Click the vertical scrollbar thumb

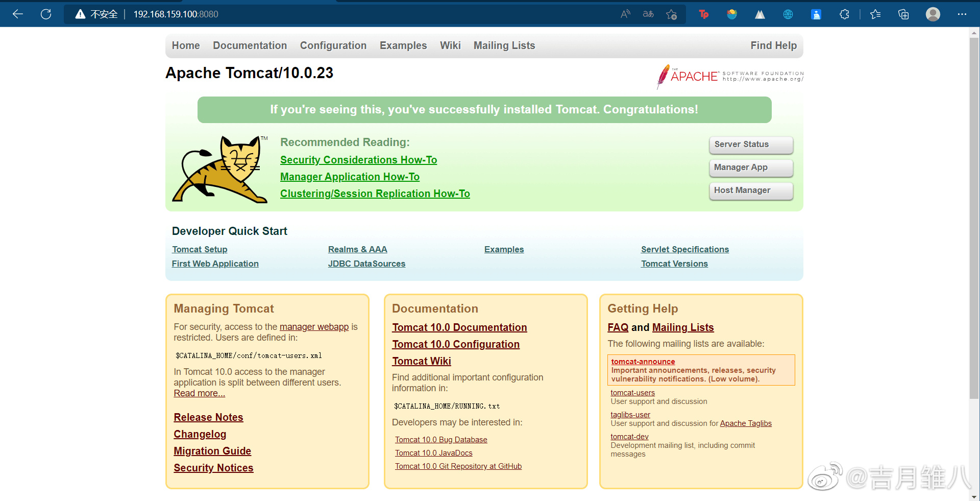[974, 218]
